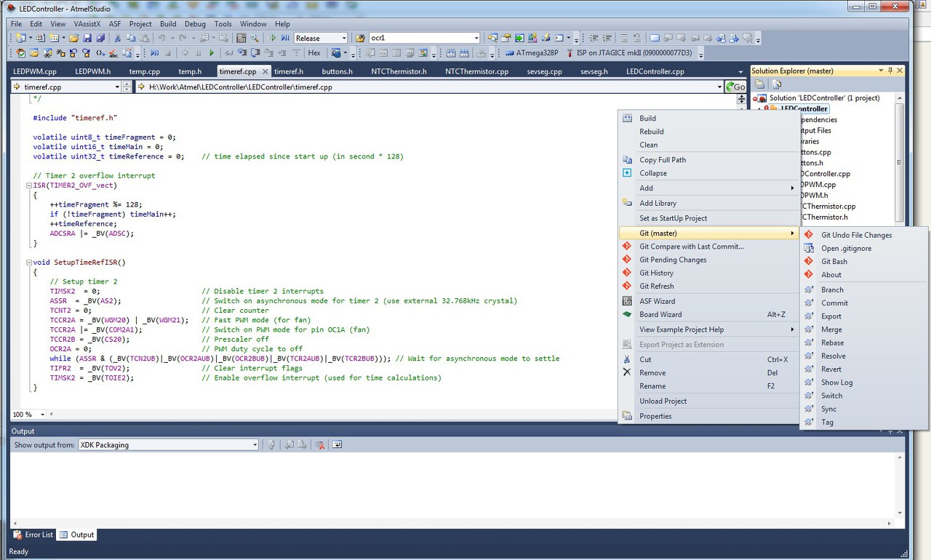The image size is (931, 560).
Task: Switch to the LEDPWM.cpp tab
Action: point(35,71)
